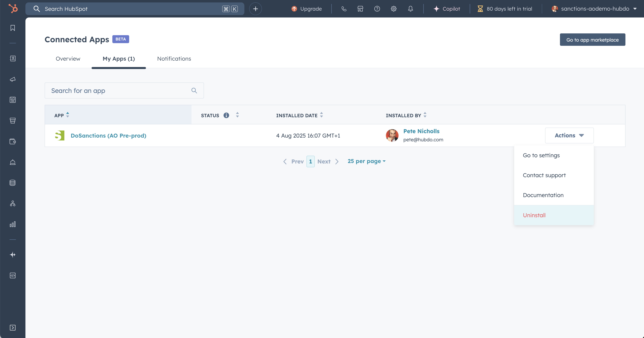Select page 1 in pagination
644x338 pixels.
click(x=310, y=161)
